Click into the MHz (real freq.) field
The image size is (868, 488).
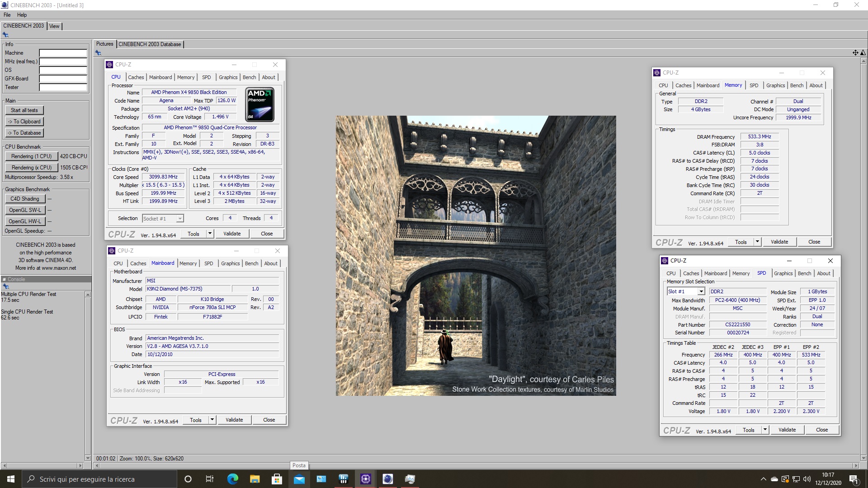pyautogui.click(x=63, y=61)
